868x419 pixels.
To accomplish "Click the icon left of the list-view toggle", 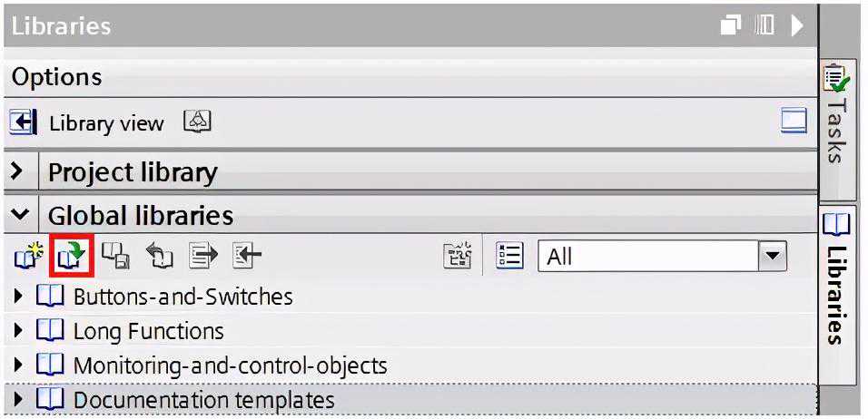I will tap(458, 257).
